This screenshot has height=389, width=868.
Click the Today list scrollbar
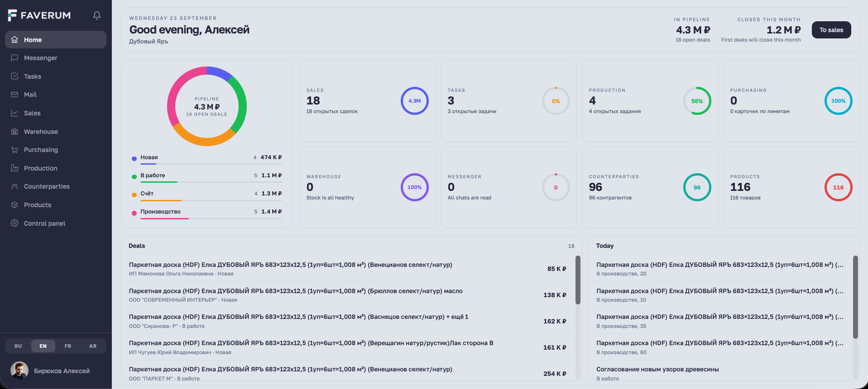(x=855, y=297)
